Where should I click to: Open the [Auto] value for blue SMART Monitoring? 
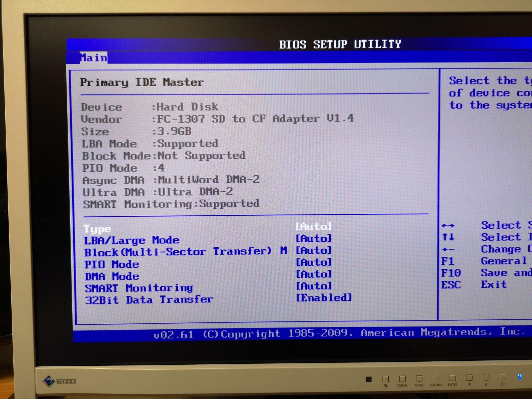click(x=313, y=286)
